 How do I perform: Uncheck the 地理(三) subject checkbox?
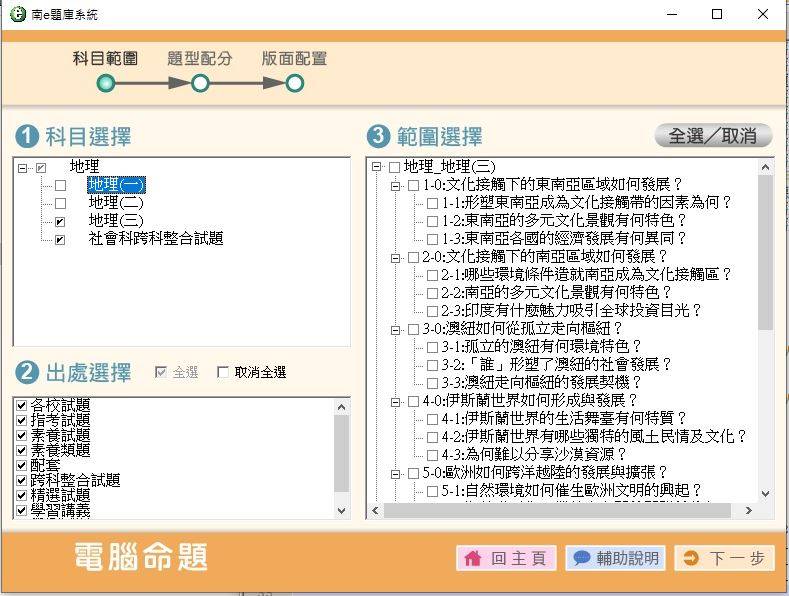coord(60,221)
